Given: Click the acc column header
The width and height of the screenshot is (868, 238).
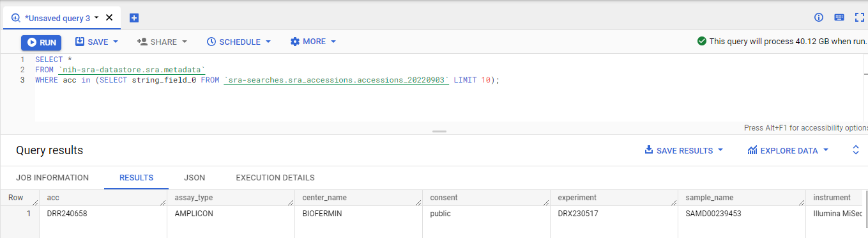Looking at the screenshot, I should point(103,198).
